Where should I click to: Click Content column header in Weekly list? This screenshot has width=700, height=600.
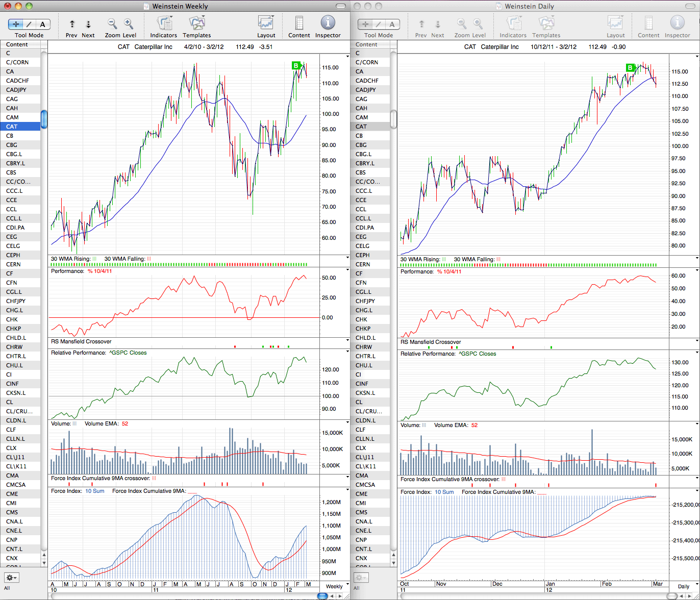click(20, 44)
